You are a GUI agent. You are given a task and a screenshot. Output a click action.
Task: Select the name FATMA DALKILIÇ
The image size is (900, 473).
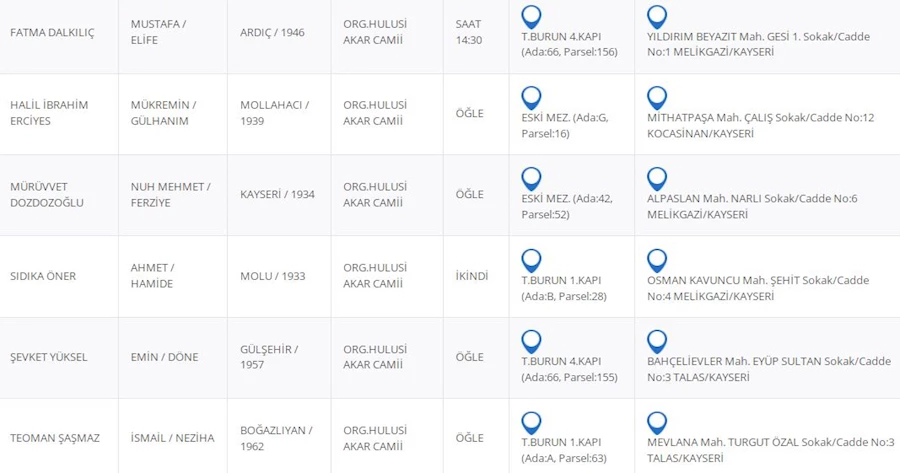[52, 33]
